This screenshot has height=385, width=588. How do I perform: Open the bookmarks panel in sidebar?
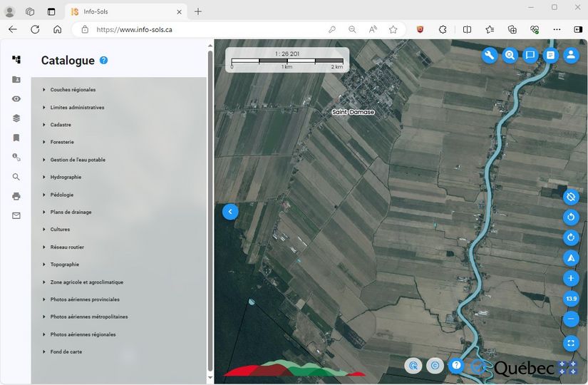click(16, 138)
